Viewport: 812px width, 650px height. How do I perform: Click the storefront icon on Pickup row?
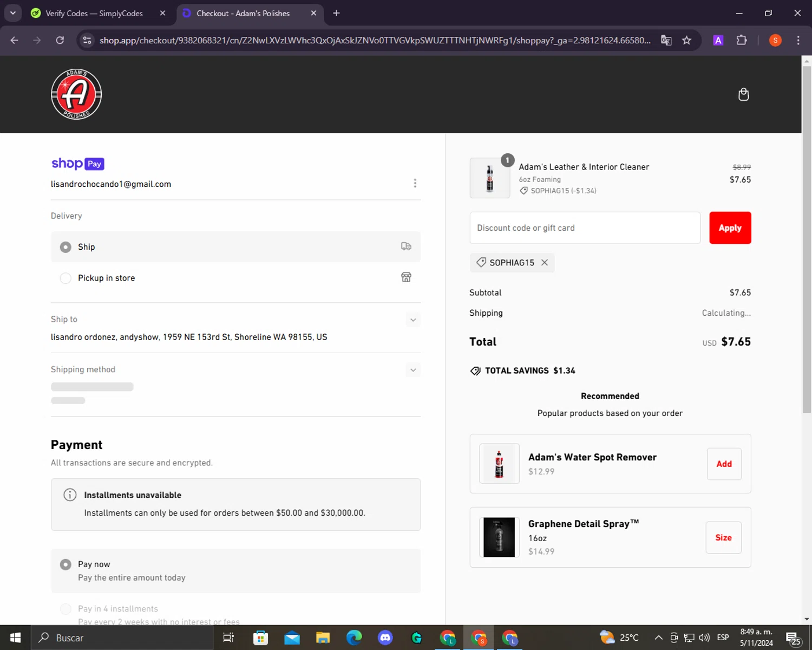coord(406,277)
